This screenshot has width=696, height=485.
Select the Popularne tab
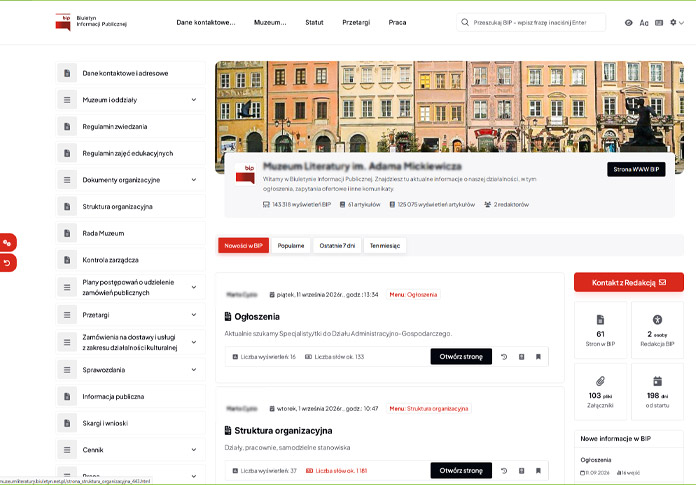(291, 245)
